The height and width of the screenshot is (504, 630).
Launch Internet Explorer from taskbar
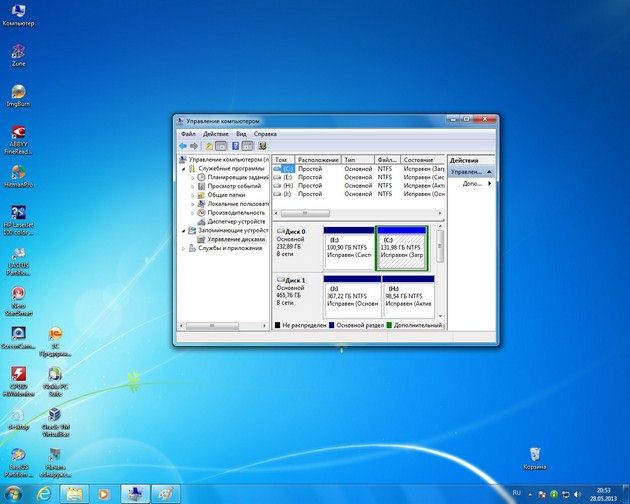43,494
